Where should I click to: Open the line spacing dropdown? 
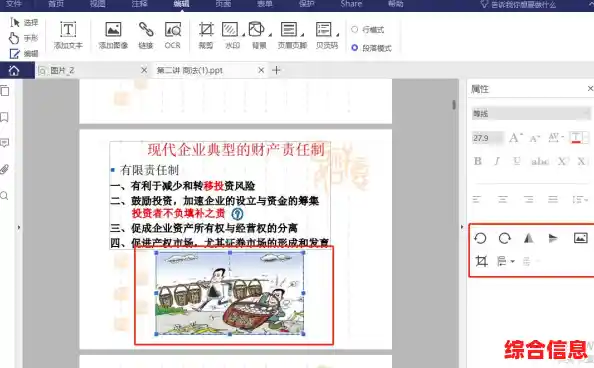[580, 199]
